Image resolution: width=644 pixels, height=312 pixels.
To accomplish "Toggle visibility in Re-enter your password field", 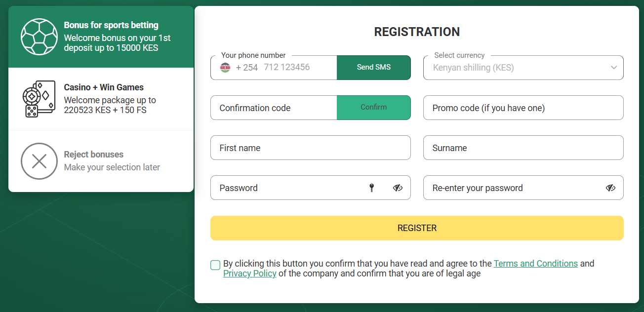I will 610,188.
